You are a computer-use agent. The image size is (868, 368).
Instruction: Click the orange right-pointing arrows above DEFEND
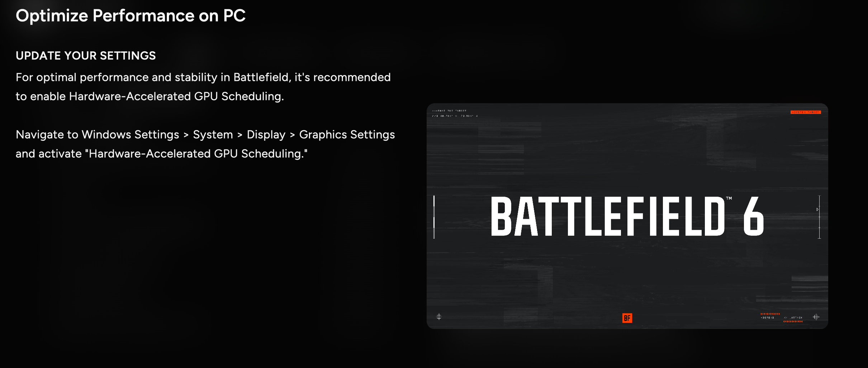[x=770, y=314]
